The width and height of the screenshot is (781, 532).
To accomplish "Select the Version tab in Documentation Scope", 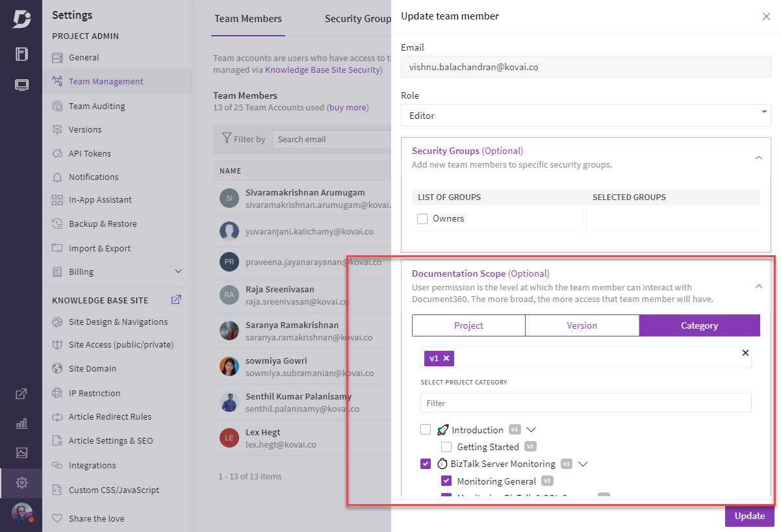I will click(x=582, y=325).
